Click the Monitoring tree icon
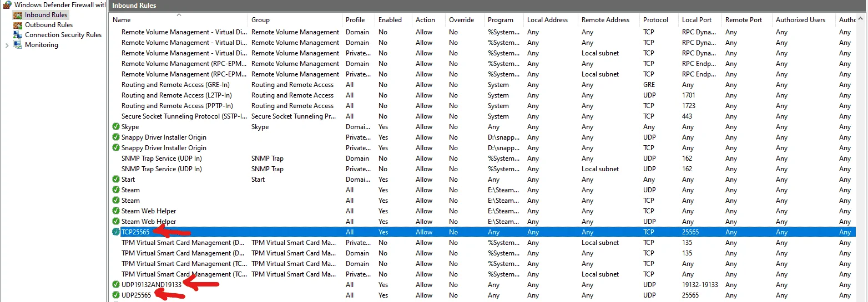The height and width of the screenshot is (302, 868). (17, 45)
